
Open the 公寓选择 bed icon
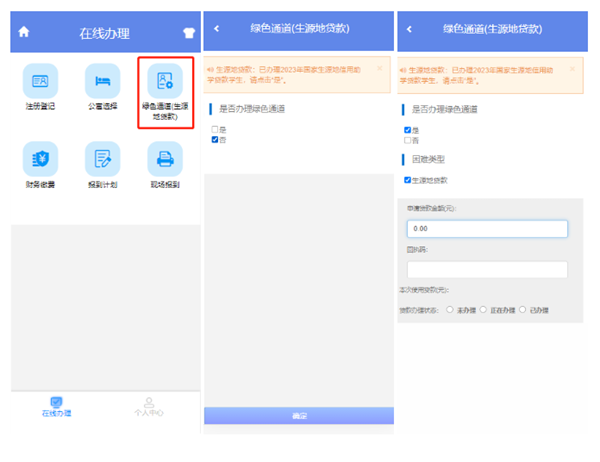pos(102,80)
